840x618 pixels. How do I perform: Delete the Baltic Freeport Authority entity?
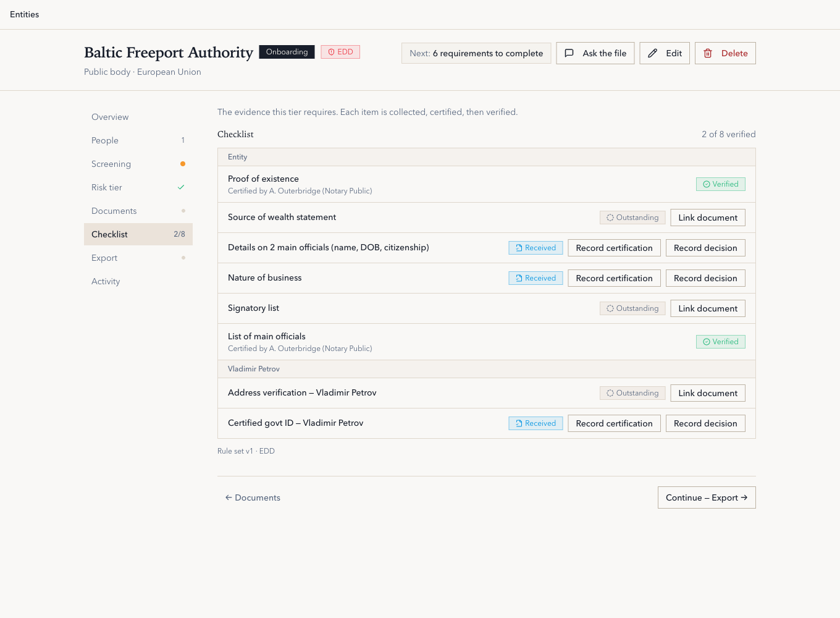pyautogui.click(x=725, y=53)
